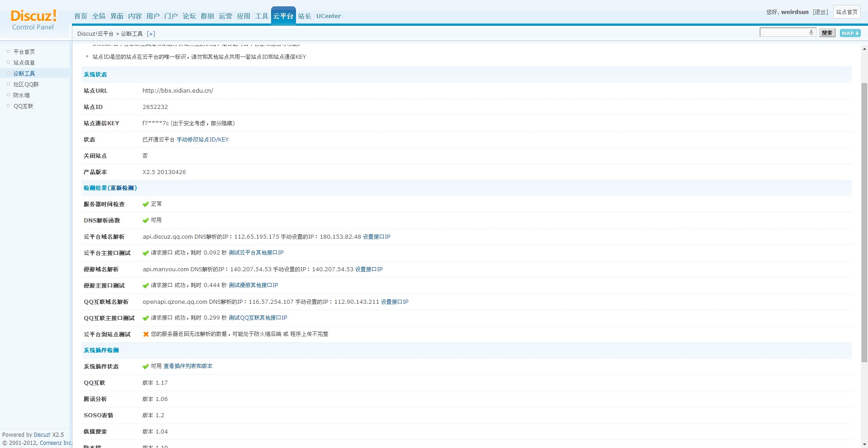Select 防水墙 in sidebar

(21, 95)
